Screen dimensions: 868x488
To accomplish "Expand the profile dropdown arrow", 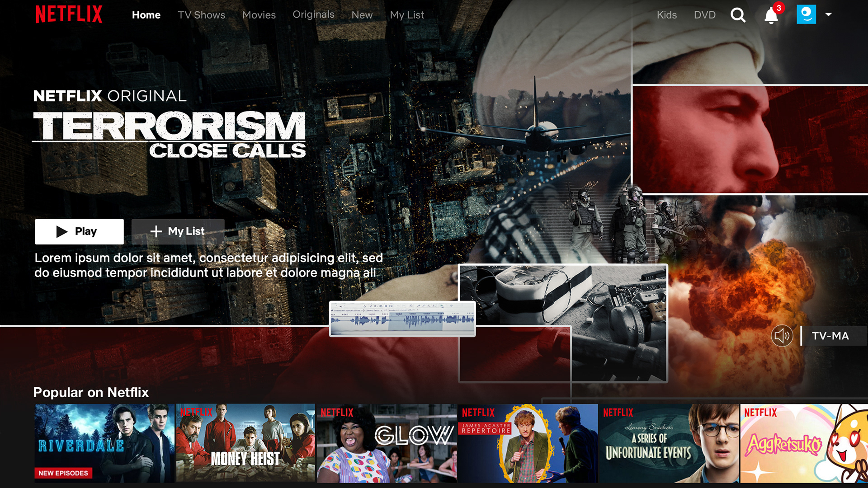I will 828,14.
